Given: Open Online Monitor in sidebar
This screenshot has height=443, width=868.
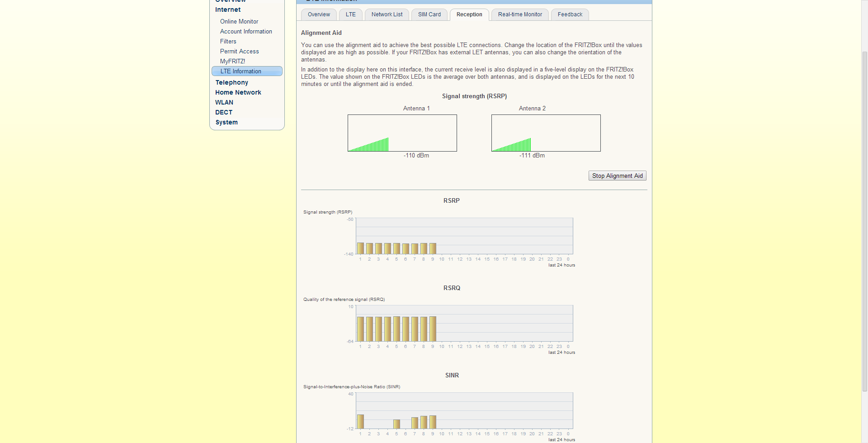Looking at the screenshot, I should [x=239, y=21].
